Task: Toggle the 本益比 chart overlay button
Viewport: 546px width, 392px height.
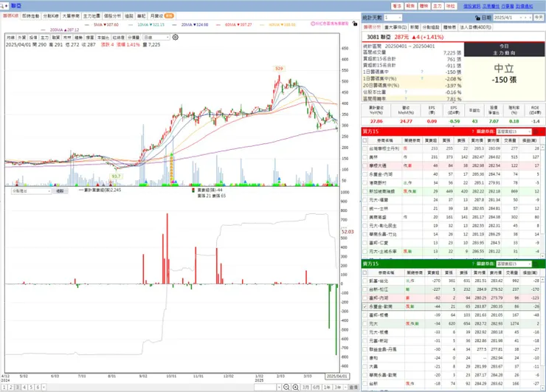Action: (x=103, y=38)
